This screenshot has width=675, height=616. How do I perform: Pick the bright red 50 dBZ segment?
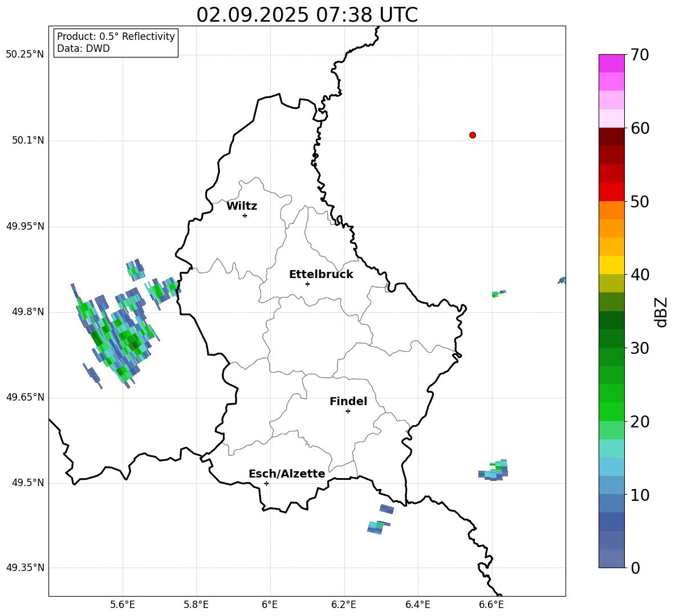click(611, 192)
